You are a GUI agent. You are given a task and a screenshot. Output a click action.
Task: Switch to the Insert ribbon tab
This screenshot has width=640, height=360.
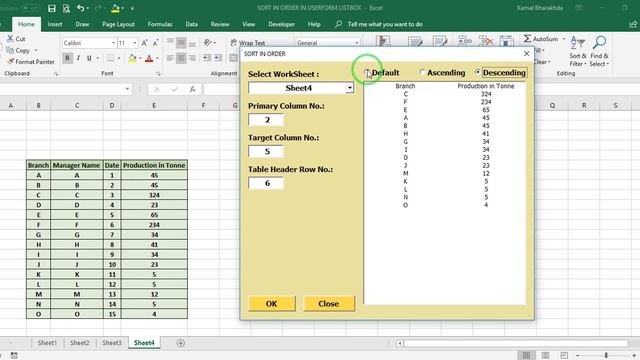55,24
